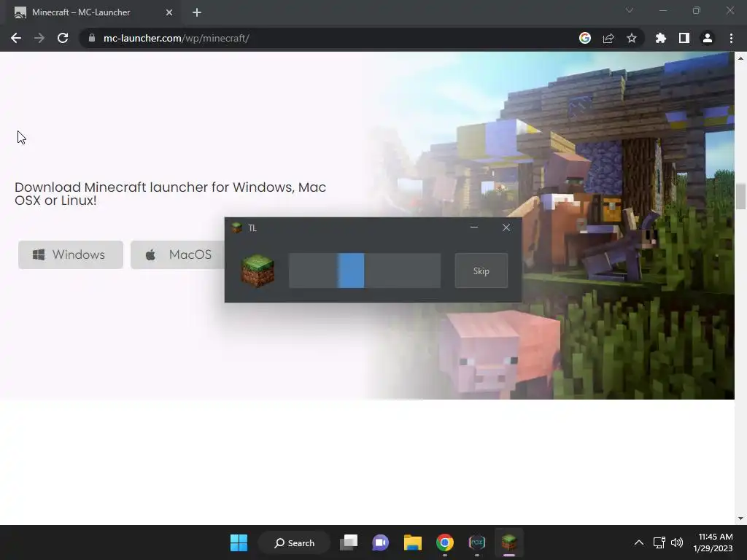Show hidden system tray icons

point(639,542)
